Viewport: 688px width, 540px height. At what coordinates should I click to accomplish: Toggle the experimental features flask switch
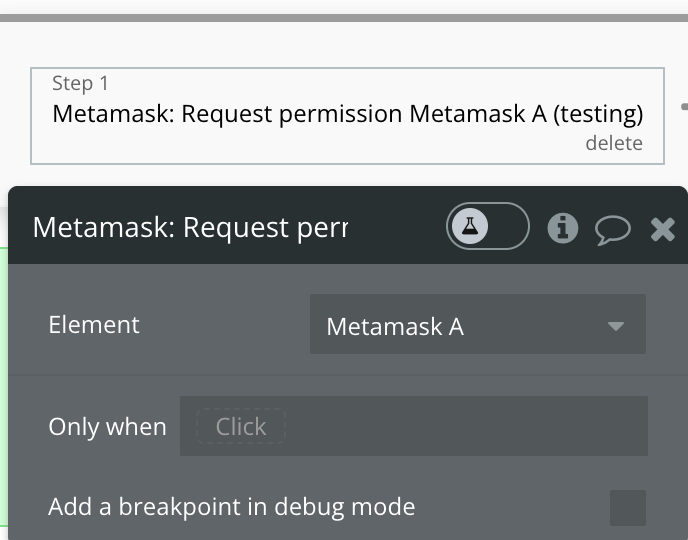tap(487, 226)
